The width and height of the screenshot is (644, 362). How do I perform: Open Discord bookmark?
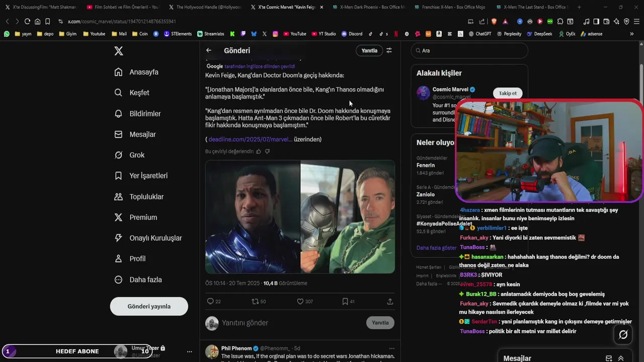352,34
